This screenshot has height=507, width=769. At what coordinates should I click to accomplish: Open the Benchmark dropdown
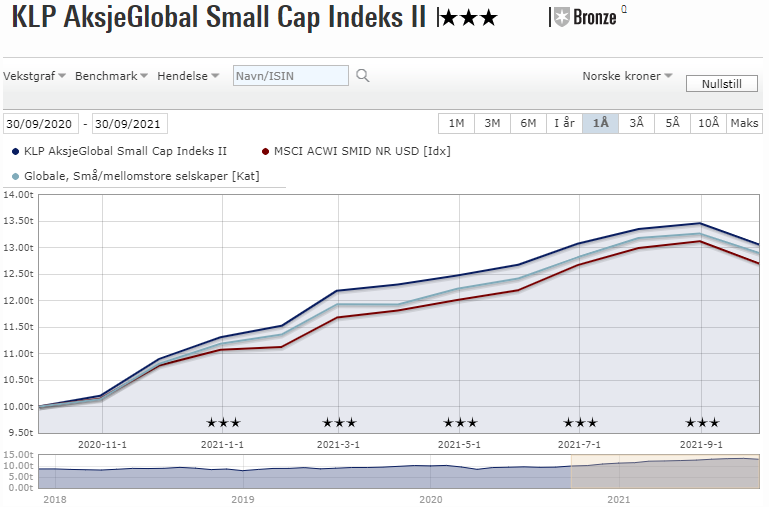pyautogui.click(x=111, y=76)
